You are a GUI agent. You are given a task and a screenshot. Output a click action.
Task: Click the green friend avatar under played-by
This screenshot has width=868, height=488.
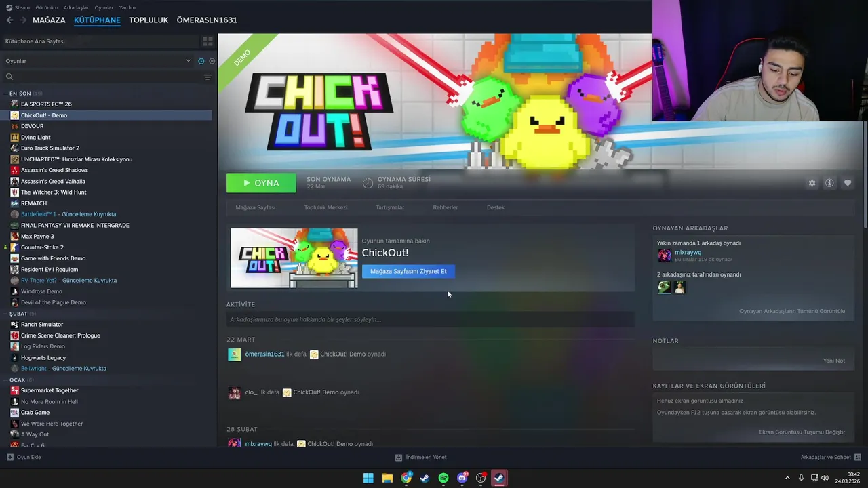tap(665, 287)
